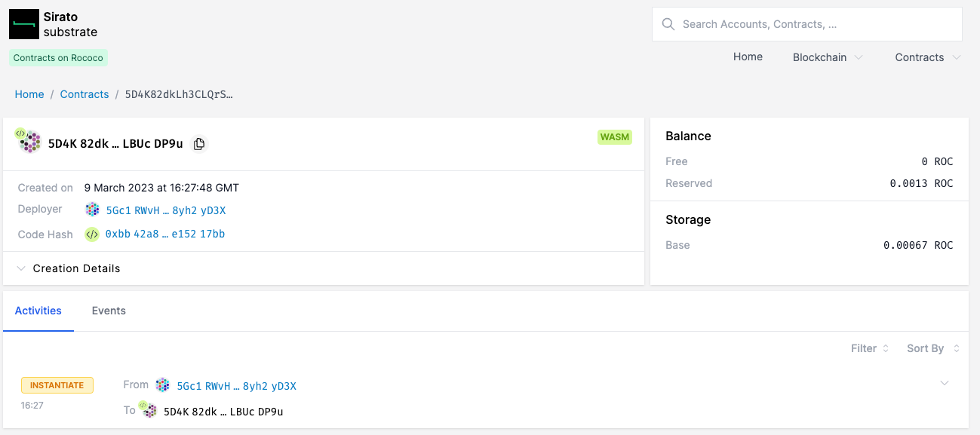Click the To contract identicon in activity row
Image resolution: width=980 pixels, height=435 pixels.
click(149, 411)
